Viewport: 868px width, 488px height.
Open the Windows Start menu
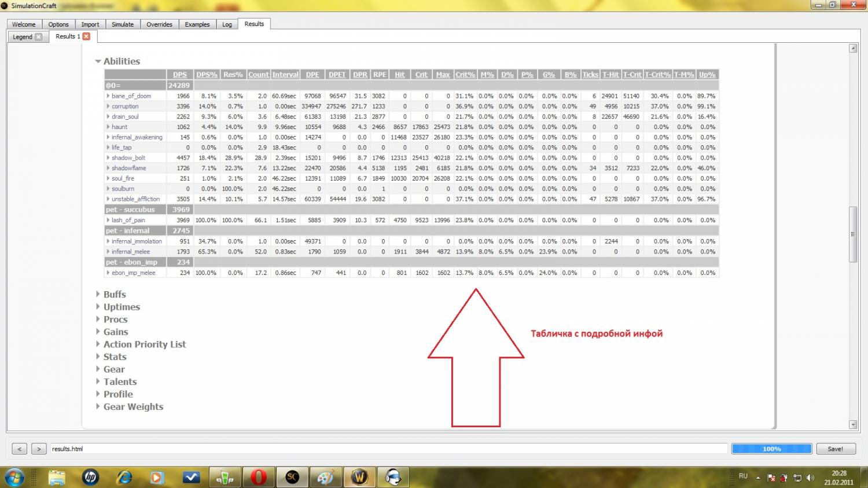tap(14, 478)
